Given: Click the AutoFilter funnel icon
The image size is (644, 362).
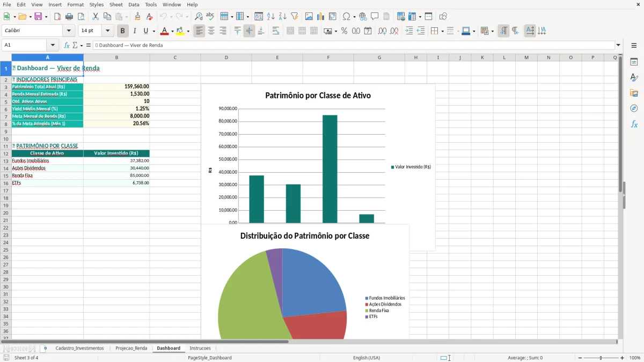Looking at the screenshot, I should coord(295,17).
